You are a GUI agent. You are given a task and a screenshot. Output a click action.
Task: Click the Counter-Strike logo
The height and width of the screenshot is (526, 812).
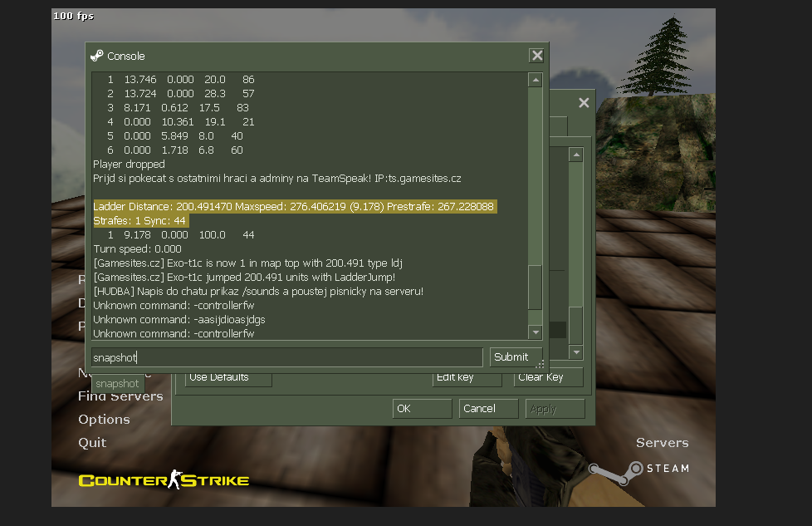(164, 480)
